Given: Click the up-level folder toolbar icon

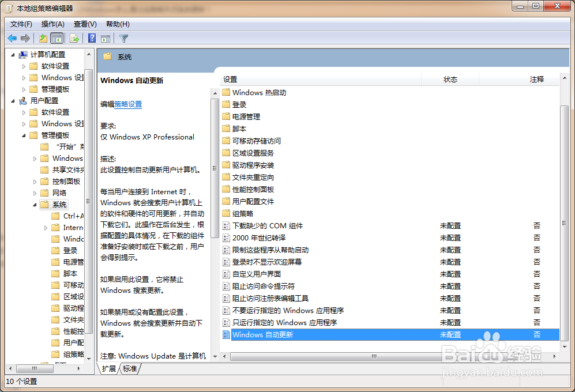Looking at the screenshot, I should click(43, 38).
